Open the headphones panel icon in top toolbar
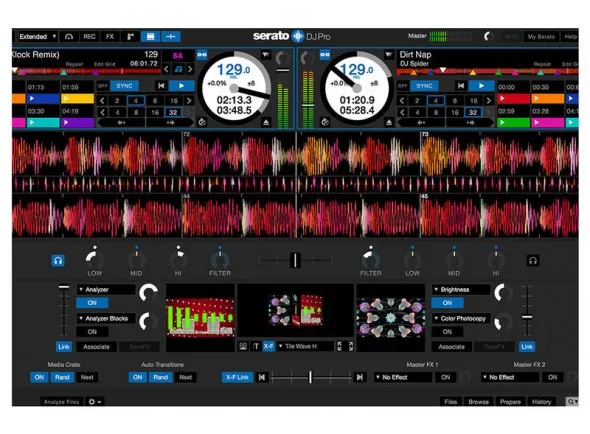This screenshot has height=434, width=590. point(69,37)
